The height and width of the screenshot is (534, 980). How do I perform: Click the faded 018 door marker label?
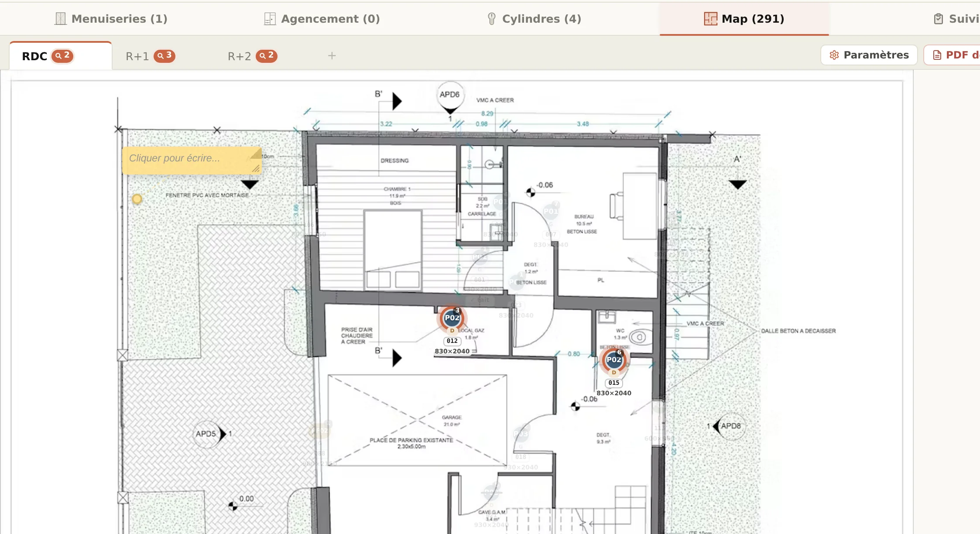coord(521,457)
